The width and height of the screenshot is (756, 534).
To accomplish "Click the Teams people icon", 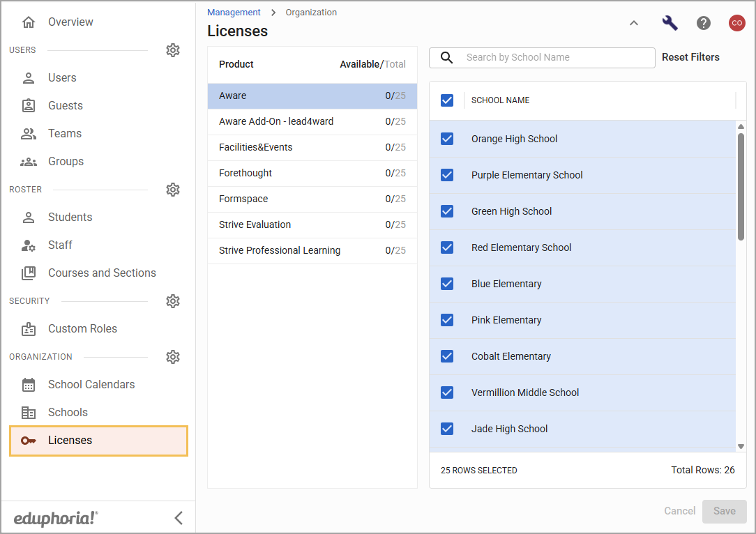I will tap(29, 134).
